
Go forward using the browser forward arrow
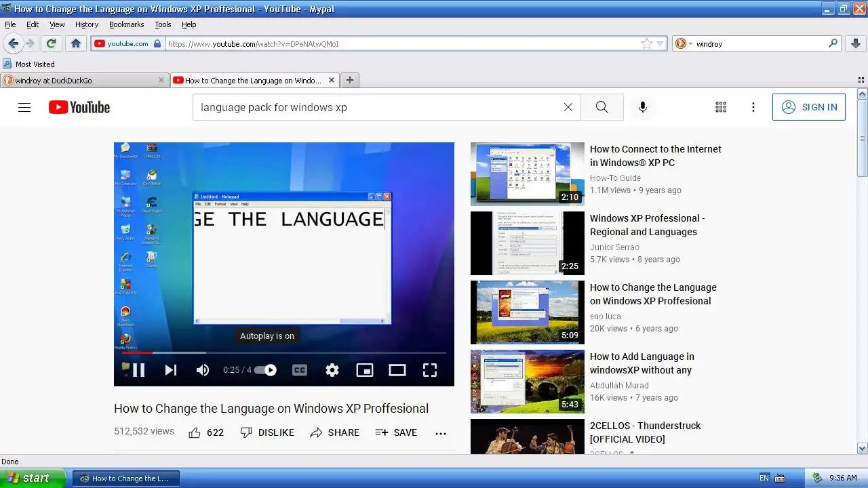pos(31,43)
